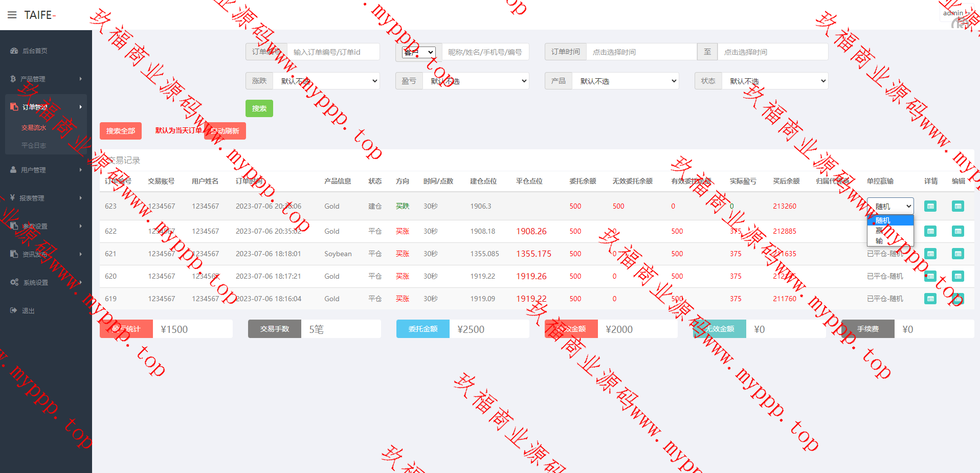The height and width of the screenshot is (473, 980).
Task: Expand 报表管理 sidebar menu
Action: pos(46,198)
